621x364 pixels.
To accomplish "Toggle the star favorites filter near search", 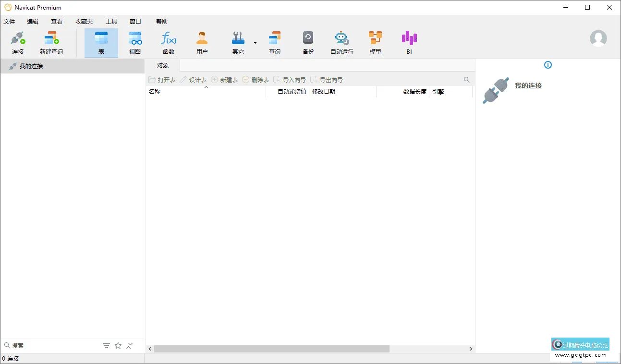I will 118,345.
